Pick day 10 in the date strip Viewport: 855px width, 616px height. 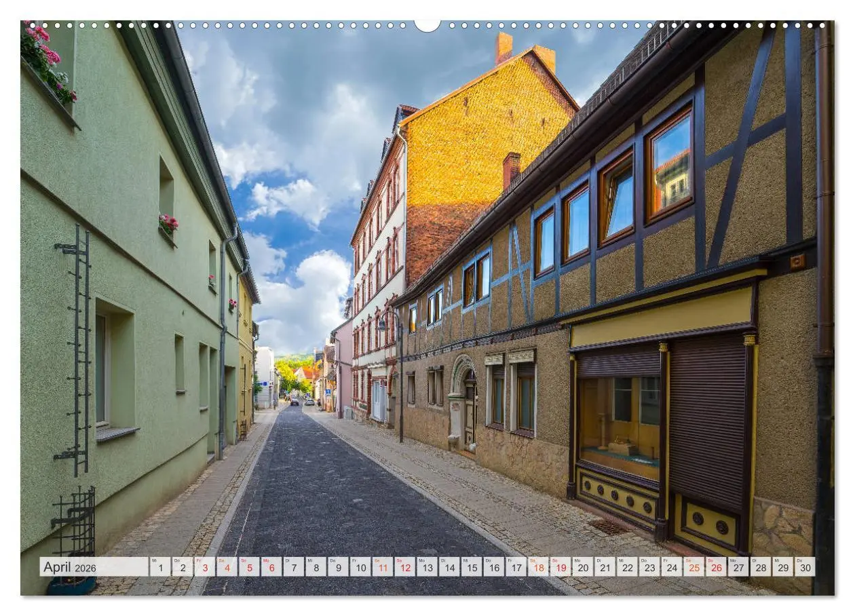pyautogui.click(x=360, y=567)
